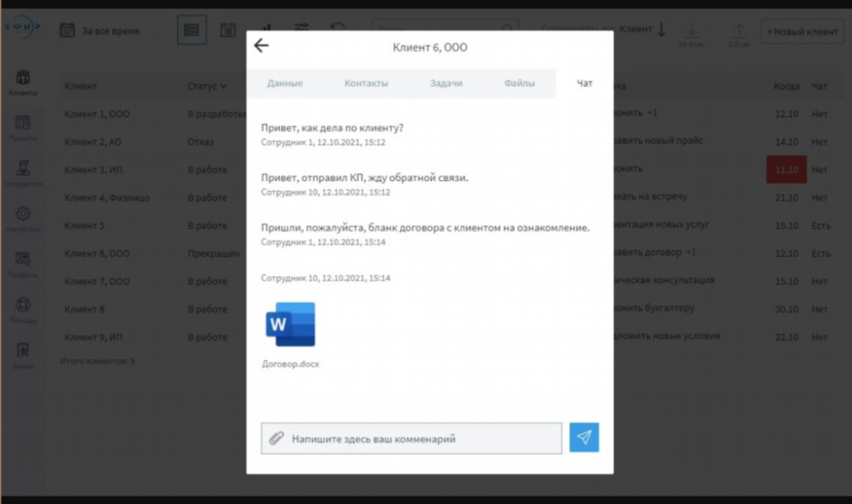This screenshot has height=504, width=852.
Task: Click row Клиент 4, Физлицо
Action: [106, 198]
